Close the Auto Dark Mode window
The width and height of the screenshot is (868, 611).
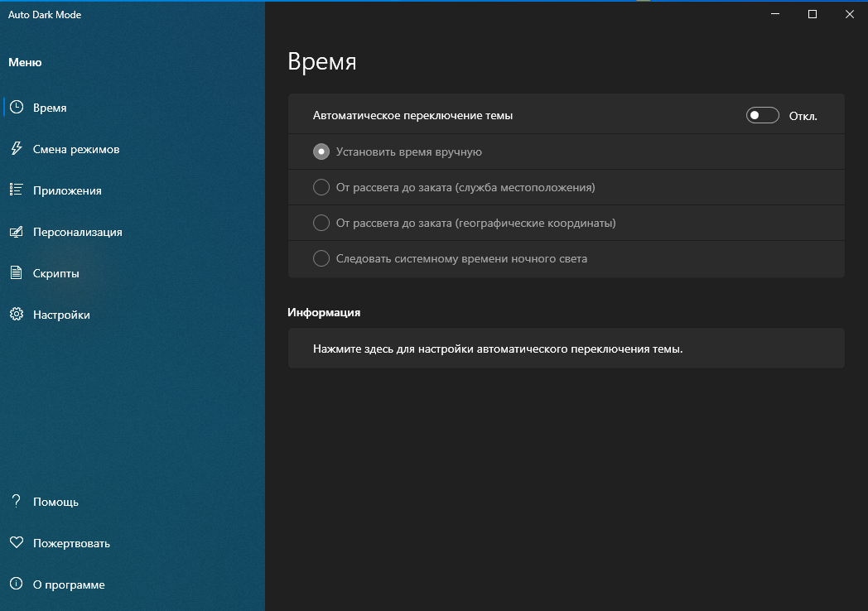click(850, 14)
